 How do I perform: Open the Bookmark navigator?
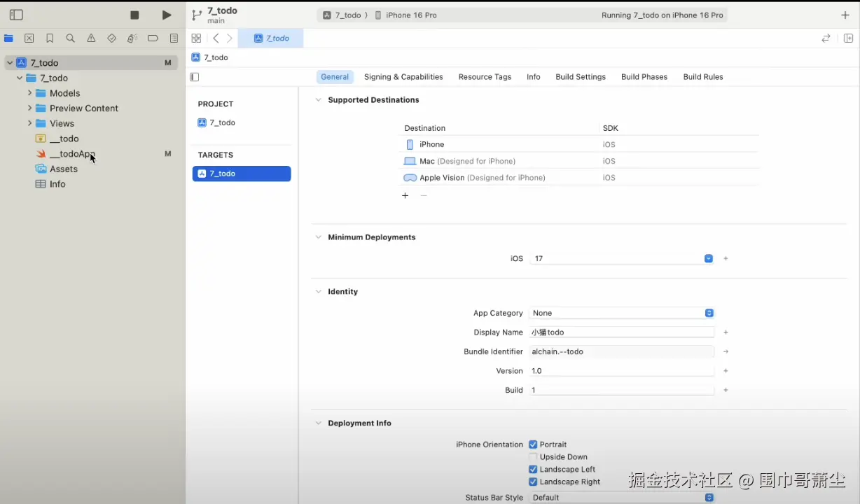click(50, 38)
